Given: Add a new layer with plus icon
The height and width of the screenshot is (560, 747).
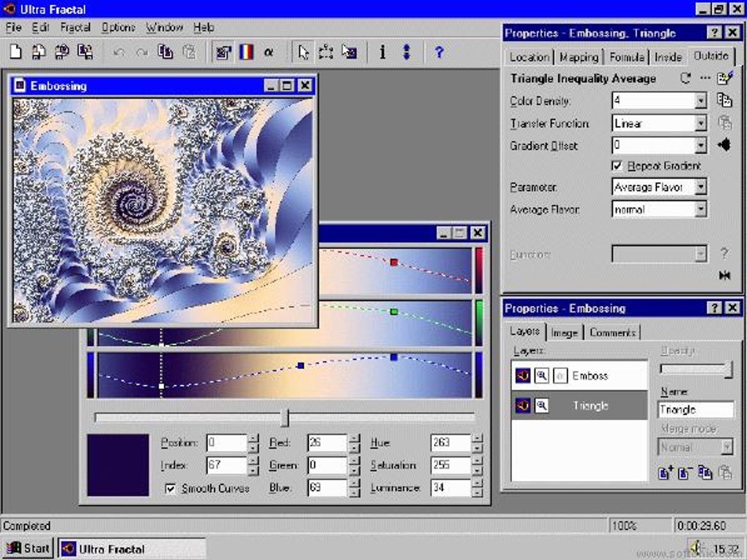Looking at the screenshot, I should click(x=666, y=472).
